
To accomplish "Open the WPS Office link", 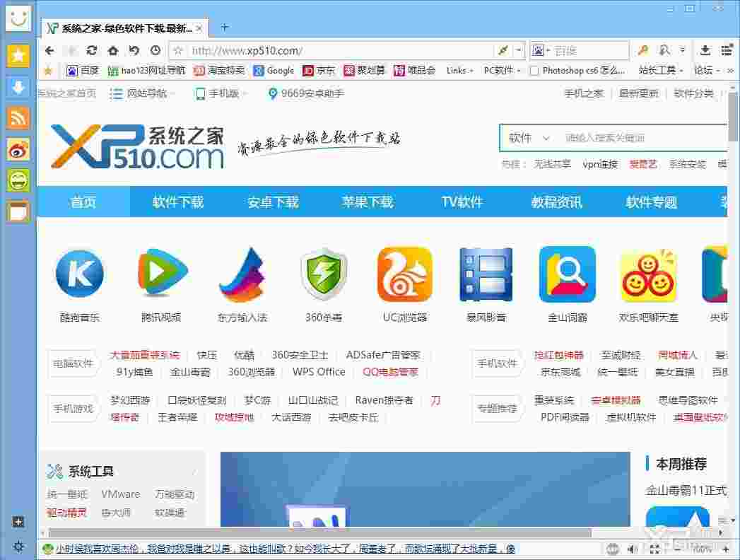I will pos(319,372).
